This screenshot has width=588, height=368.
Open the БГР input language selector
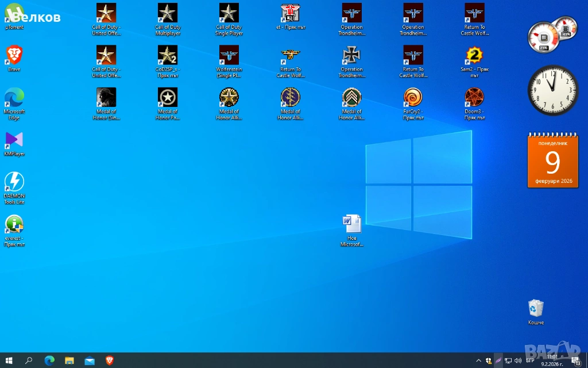530,361
